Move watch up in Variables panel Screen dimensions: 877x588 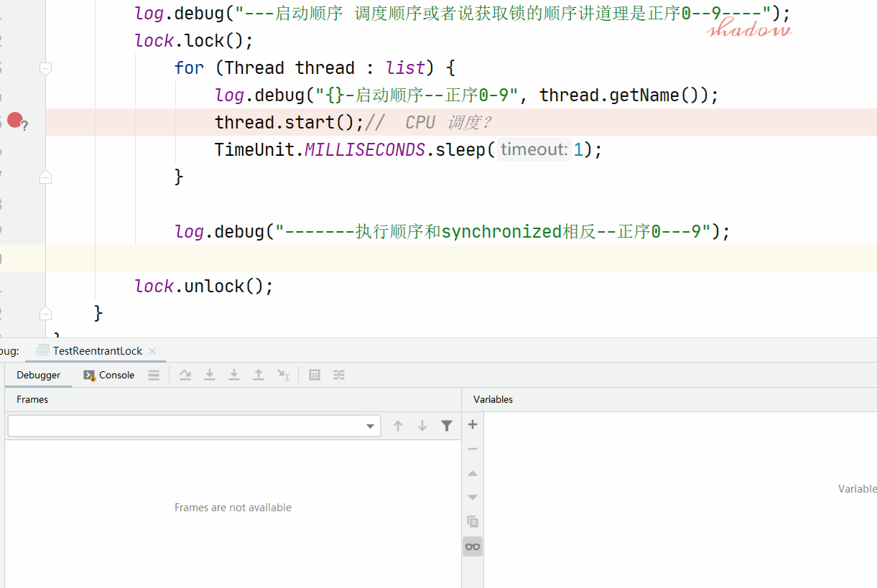tap(473, 473)
